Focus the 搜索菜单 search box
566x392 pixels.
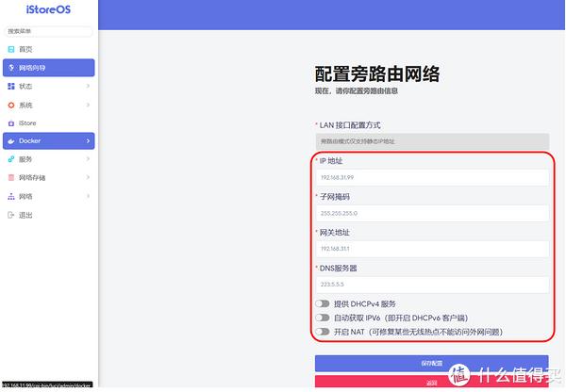[48, 31]
